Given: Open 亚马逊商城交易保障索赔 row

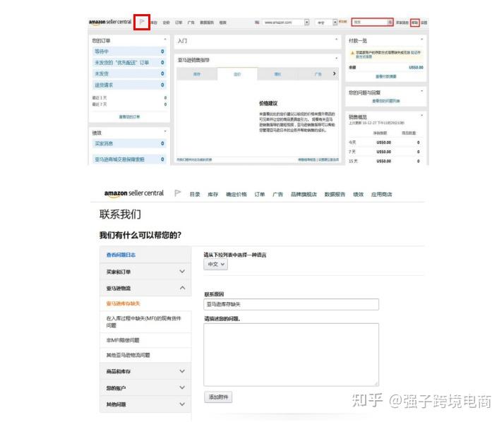Looking at the screenshot, I should pos(129,159).
